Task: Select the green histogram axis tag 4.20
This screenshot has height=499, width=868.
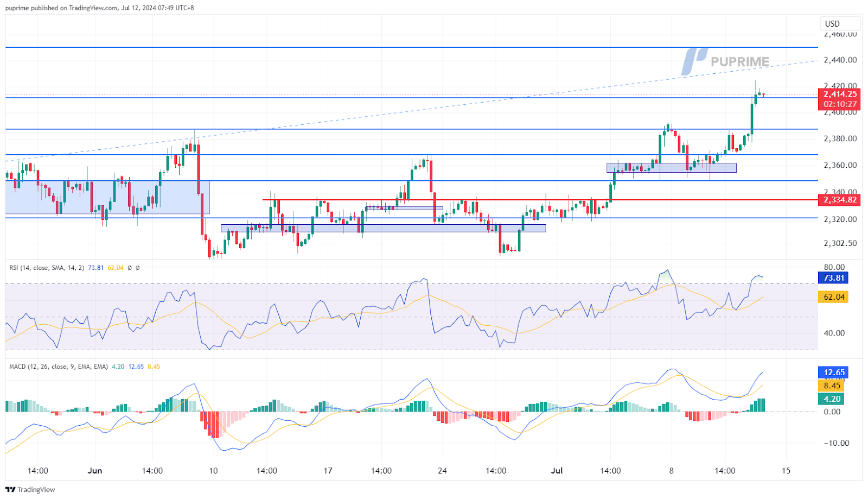Action: (x=831, y=399)
